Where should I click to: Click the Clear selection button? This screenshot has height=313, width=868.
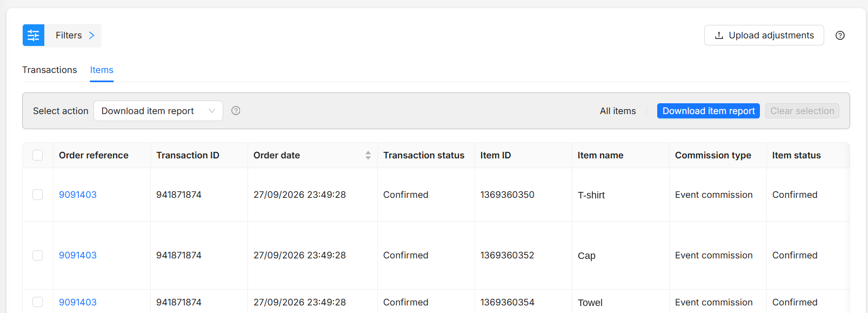pos(802,111)
